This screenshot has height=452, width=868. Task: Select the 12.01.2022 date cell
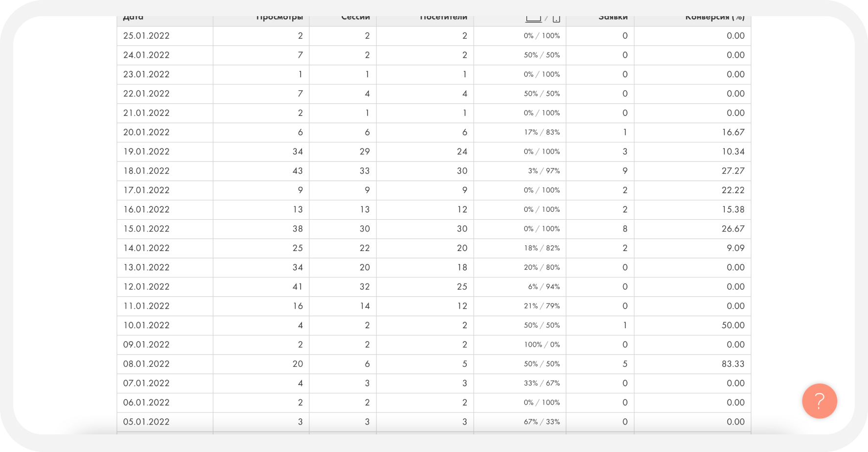tap(146, 287)
